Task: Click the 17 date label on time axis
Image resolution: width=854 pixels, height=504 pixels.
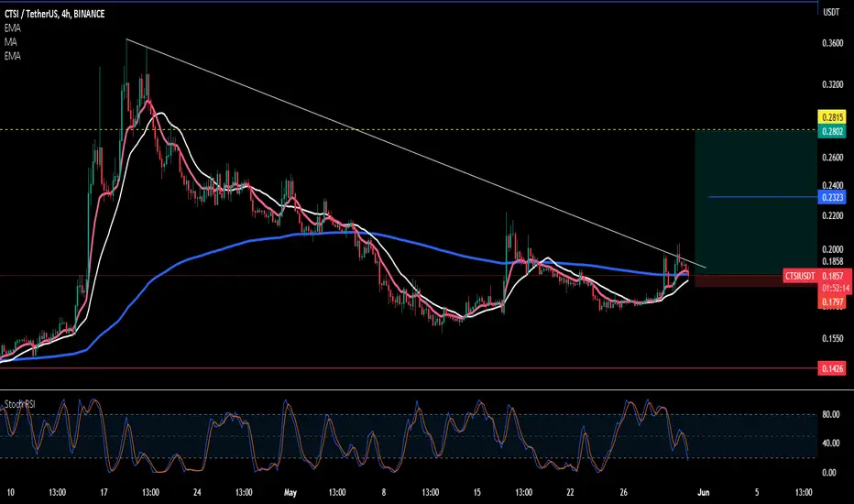Action: [104, 493]
